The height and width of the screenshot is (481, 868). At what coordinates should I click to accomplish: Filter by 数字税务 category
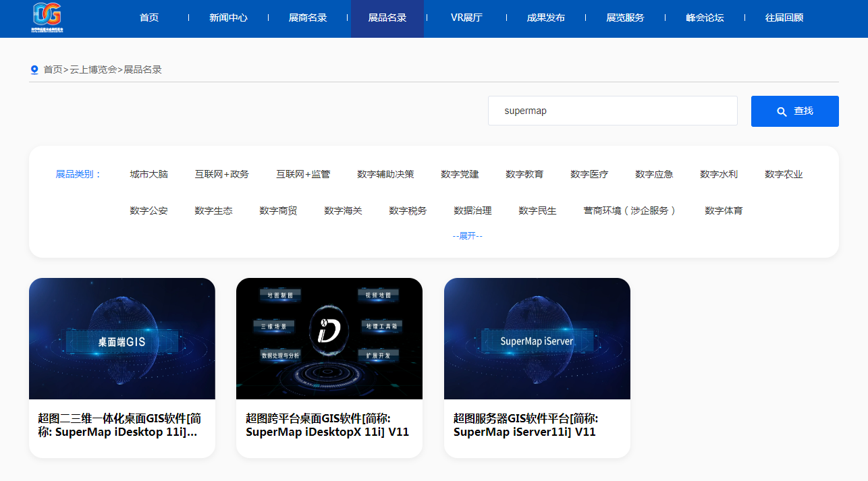pyautogui.click(x=408, y=210)
